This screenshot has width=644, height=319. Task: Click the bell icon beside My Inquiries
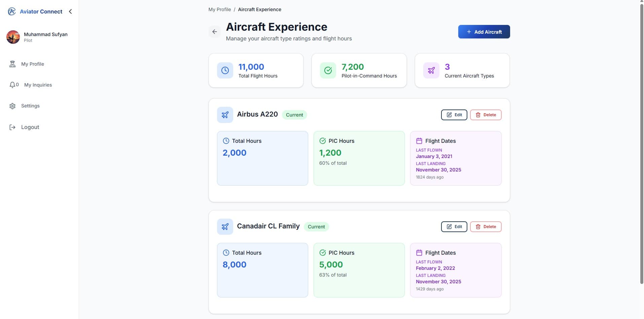12,85
